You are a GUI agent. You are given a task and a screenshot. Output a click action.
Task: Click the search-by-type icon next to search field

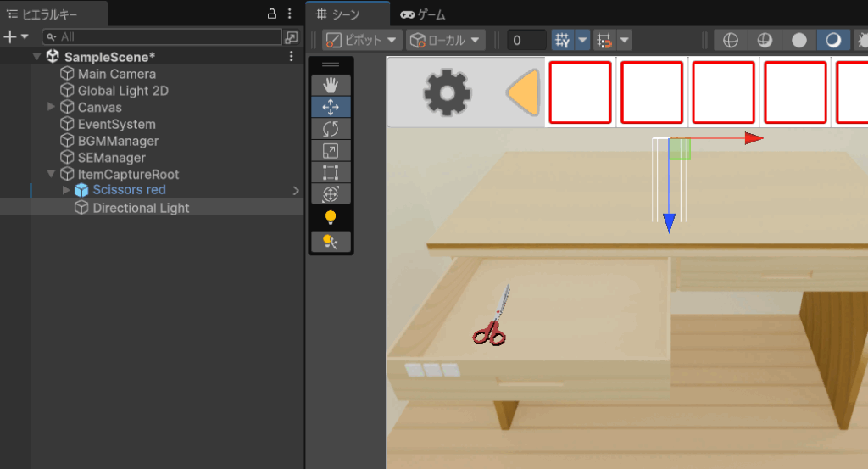(x=292, y=37)
